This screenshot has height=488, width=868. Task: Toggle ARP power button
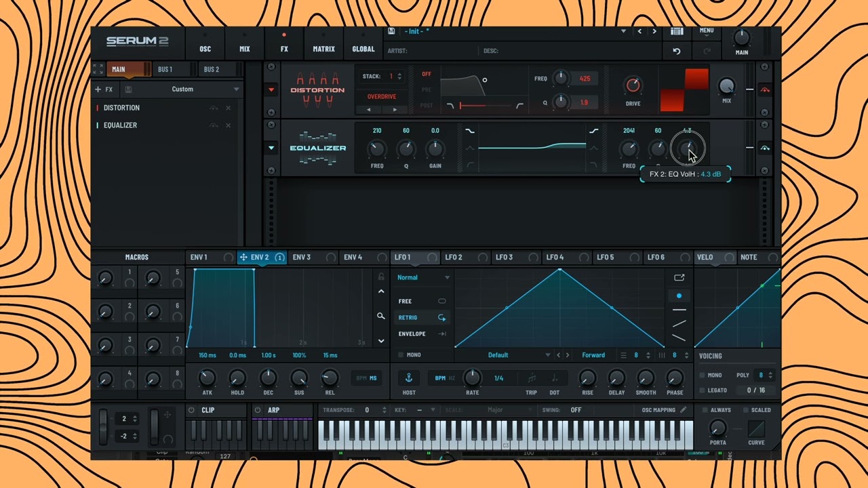[258, 410]
